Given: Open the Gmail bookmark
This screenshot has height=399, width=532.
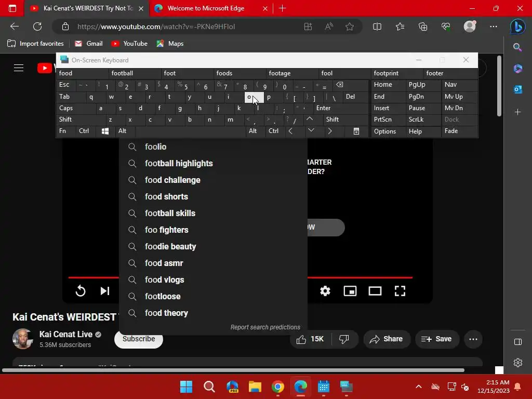Looking at the screenshot, I should click(88, 44).
